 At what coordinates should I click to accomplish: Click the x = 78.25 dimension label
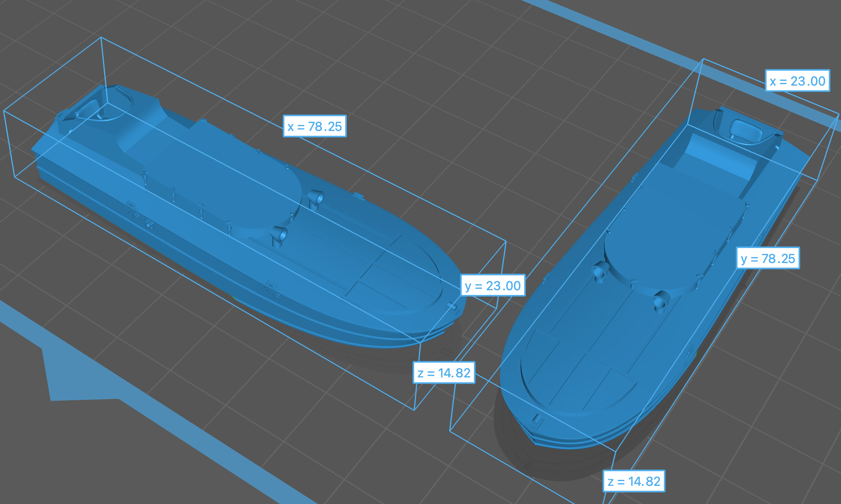click(314, 126)
